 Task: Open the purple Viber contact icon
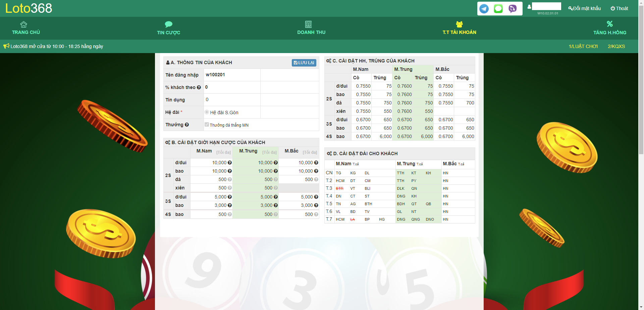(x=513, y=9)
